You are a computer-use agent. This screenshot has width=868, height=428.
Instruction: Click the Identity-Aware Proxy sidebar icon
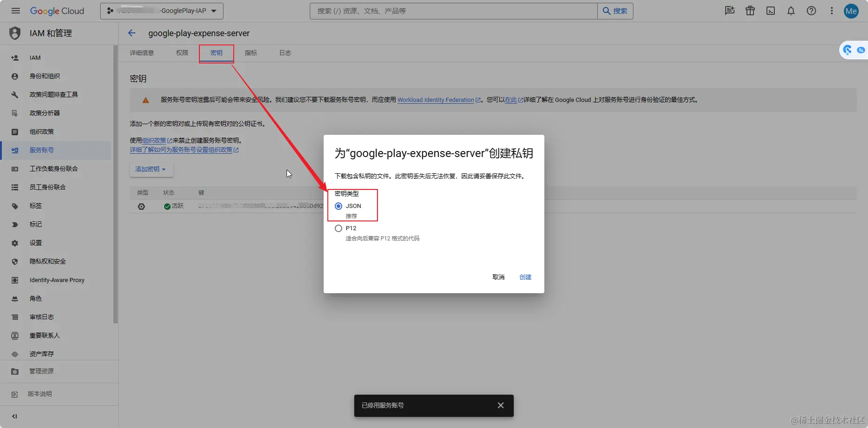[x=15, y=280]
